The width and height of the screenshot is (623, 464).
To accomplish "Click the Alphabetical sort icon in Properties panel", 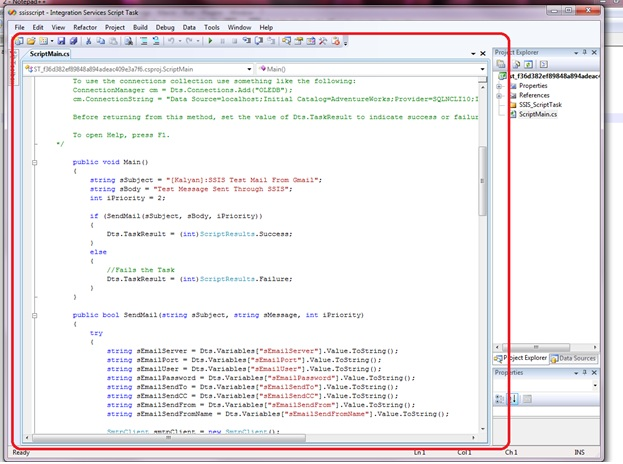I will 513,399.
